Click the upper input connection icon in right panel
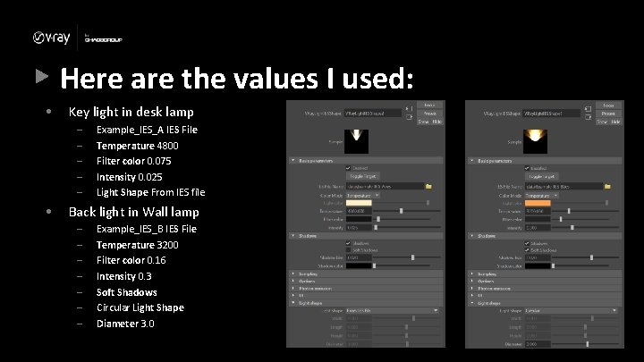 pos(588,109)
